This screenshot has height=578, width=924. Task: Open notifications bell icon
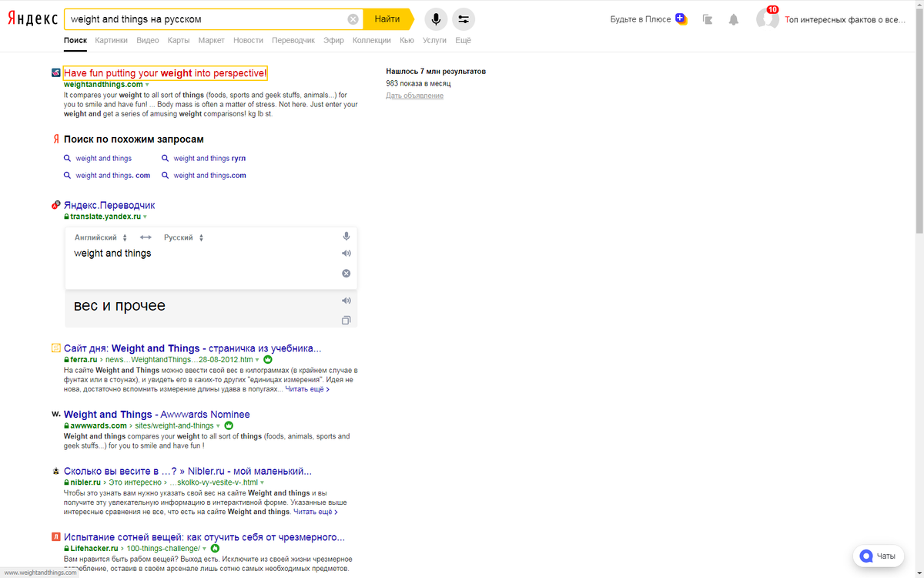click(734, 19)
